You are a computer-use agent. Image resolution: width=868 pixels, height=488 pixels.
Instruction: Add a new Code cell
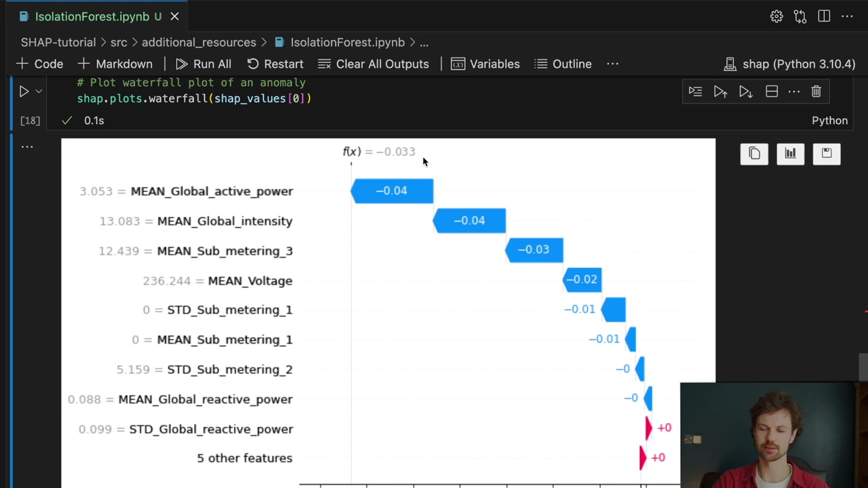tap(40, 64)
